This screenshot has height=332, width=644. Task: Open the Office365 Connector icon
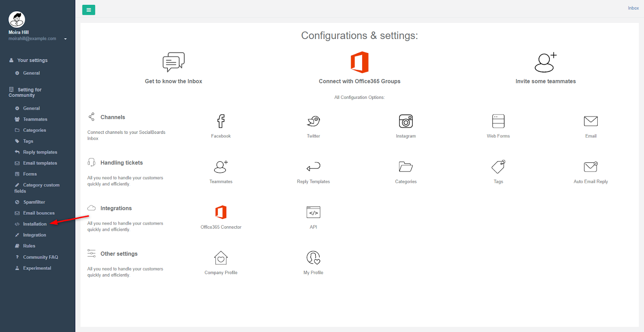pos(221,212)
